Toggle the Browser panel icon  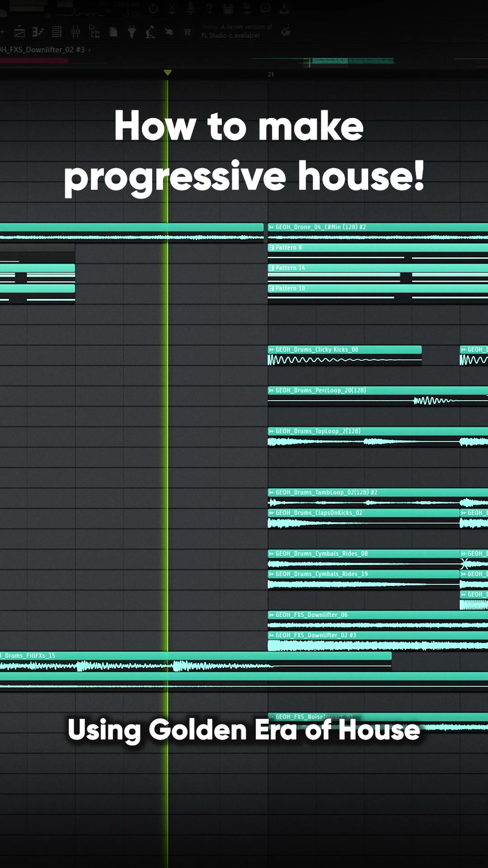[x=94, y=32]
